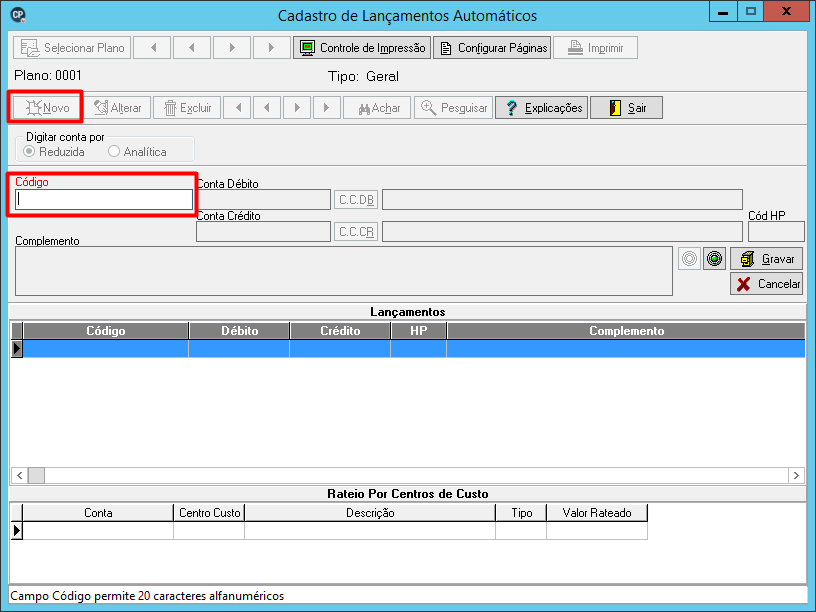Click the Centro Custo column header
The image size is (816, 612).
pos(209,513)
